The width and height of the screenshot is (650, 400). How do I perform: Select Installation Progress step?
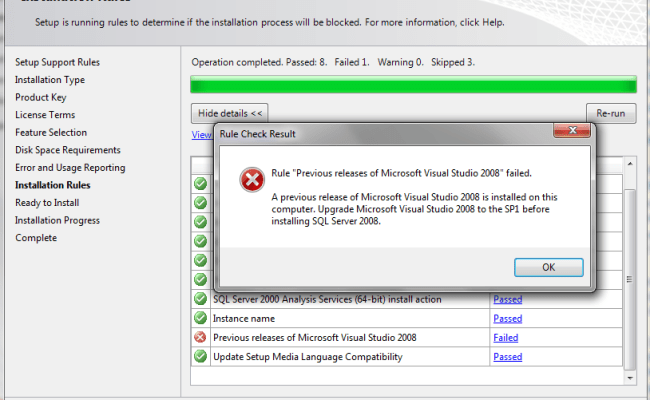pos(57,221)
